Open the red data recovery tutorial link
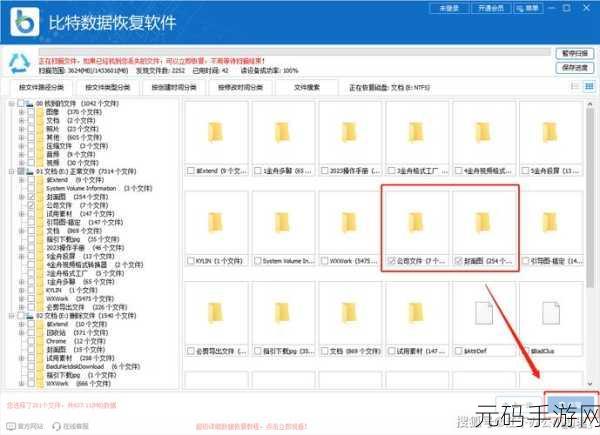 coord(251,427)
